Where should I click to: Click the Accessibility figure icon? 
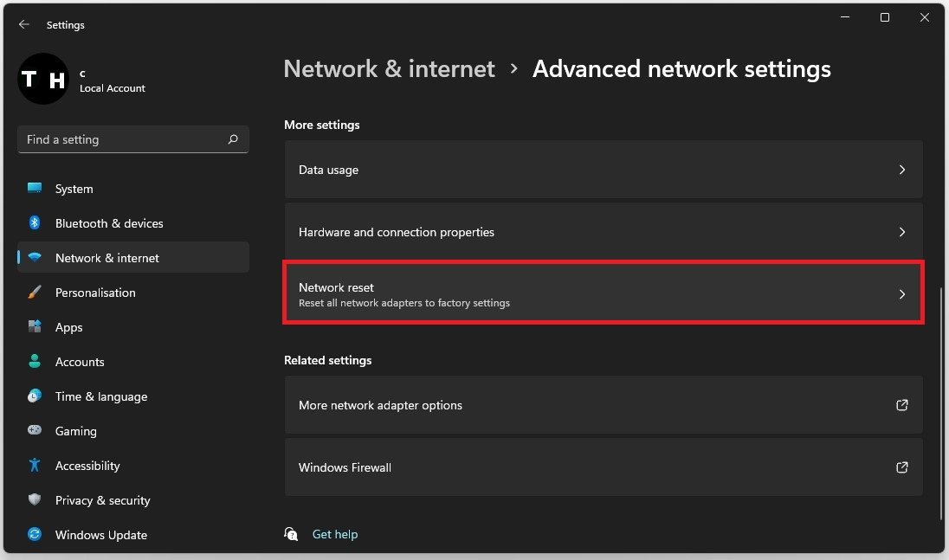pos(35,466)
